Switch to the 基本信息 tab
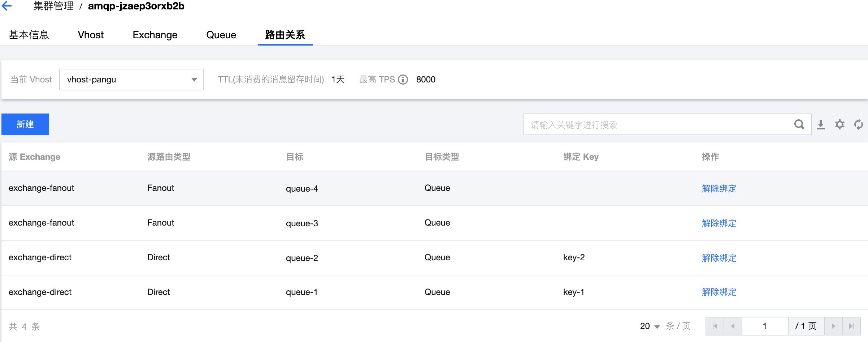 coord(29,35)
